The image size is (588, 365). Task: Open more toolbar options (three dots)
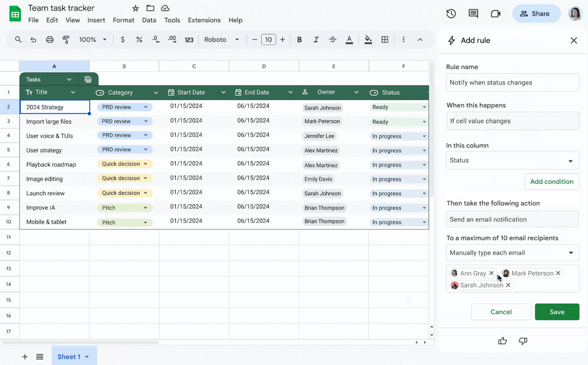pos(403,39)
